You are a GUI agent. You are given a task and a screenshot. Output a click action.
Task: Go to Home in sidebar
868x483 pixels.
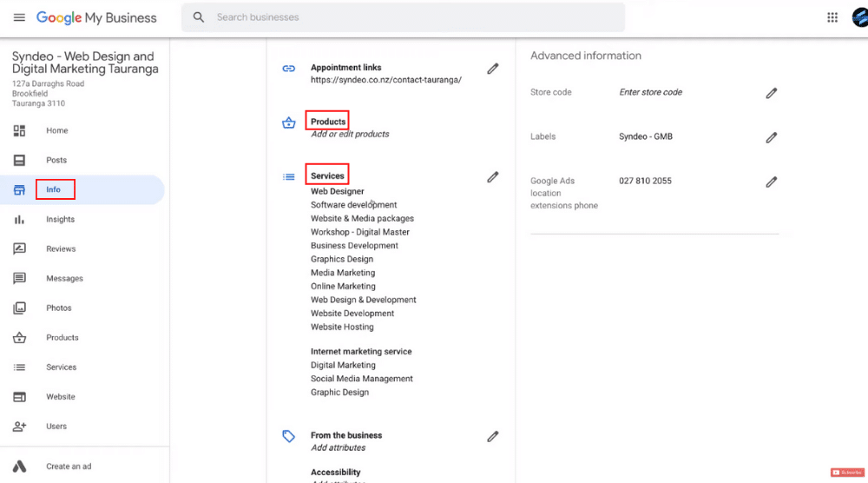[x=57, y=130]
